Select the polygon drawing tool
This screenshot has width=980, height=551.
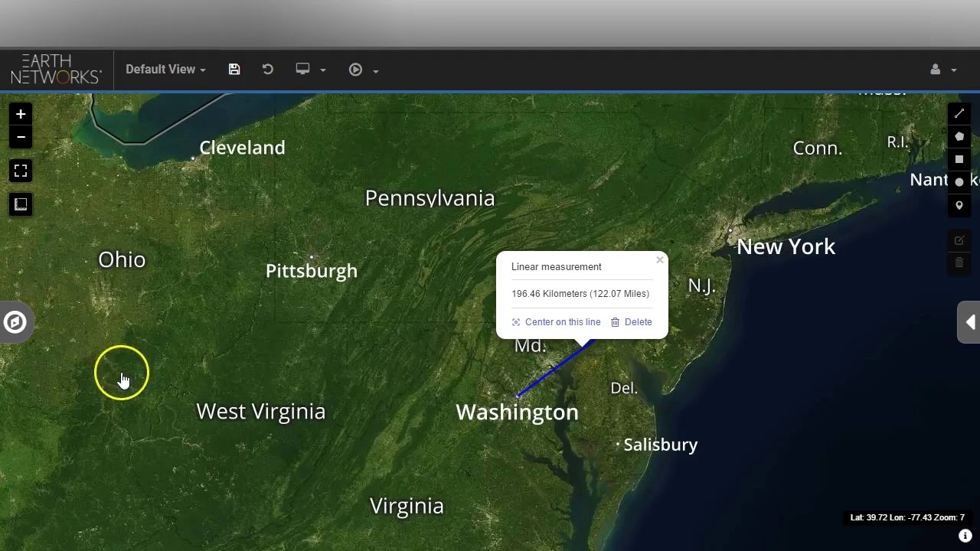959,136
